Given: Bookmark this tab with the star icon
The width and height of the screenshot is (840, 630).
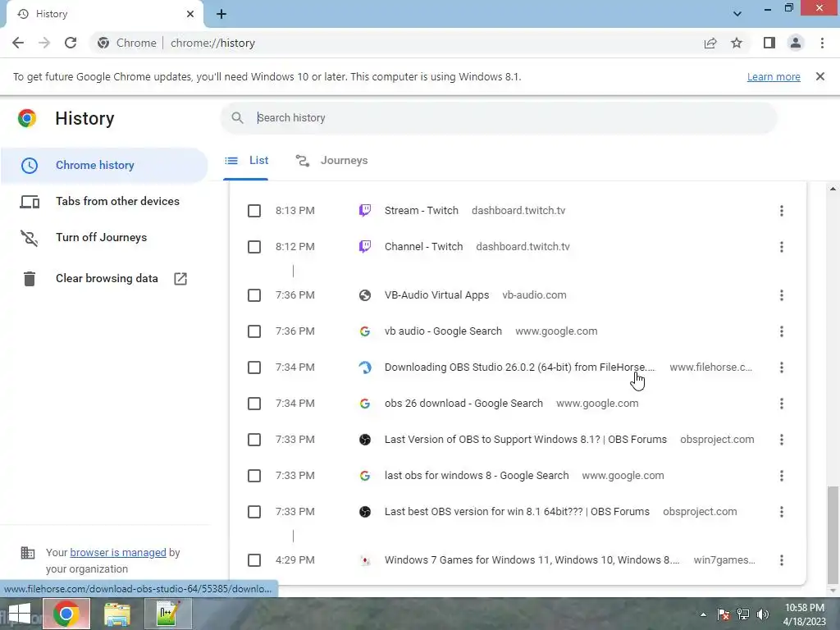Looking at the screenshot, I should click(737, 43).
